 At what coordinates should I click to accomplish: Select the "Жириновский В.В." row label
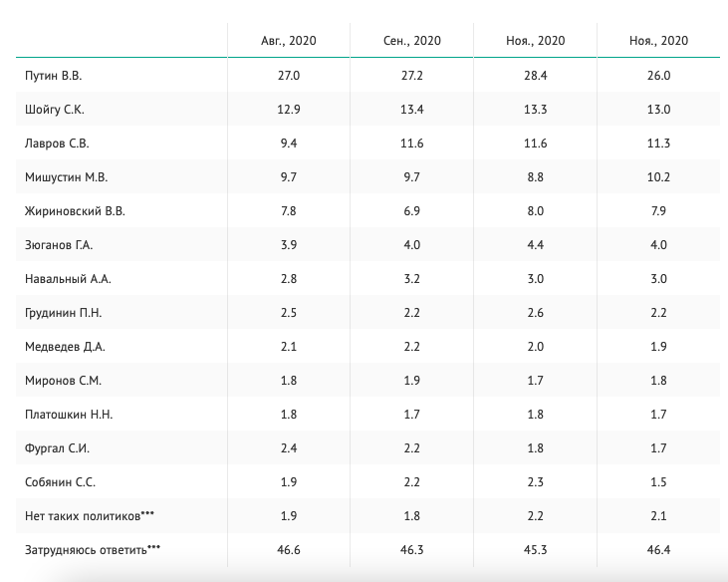(76, 211)
